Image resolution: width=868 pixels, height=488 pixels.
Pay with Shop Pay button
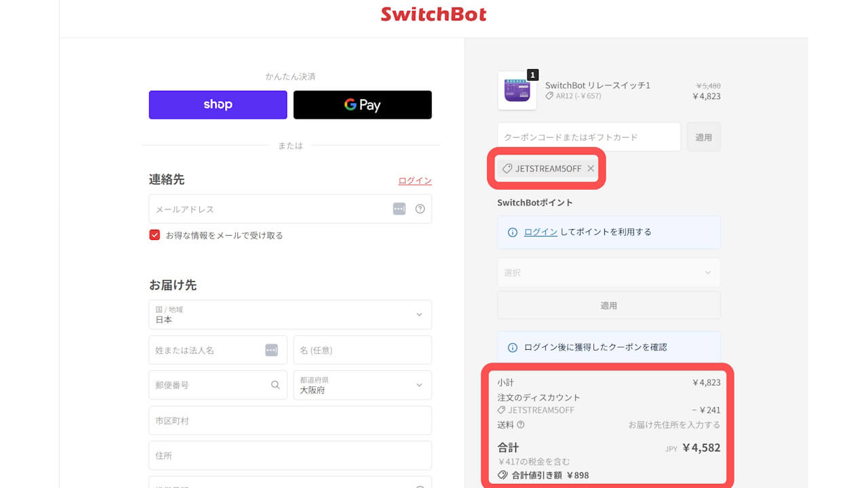[x=218, y=105]
